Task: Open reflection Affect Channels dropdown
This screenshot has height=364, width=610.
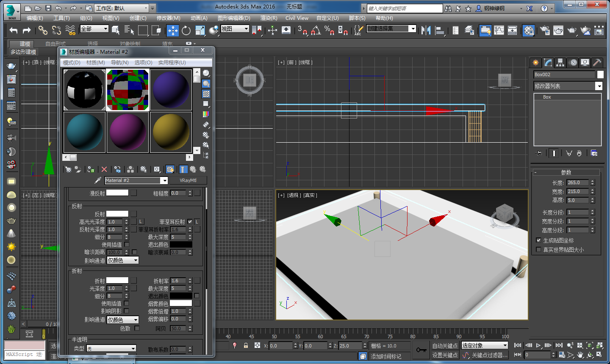Action: [x=122, y=260]
